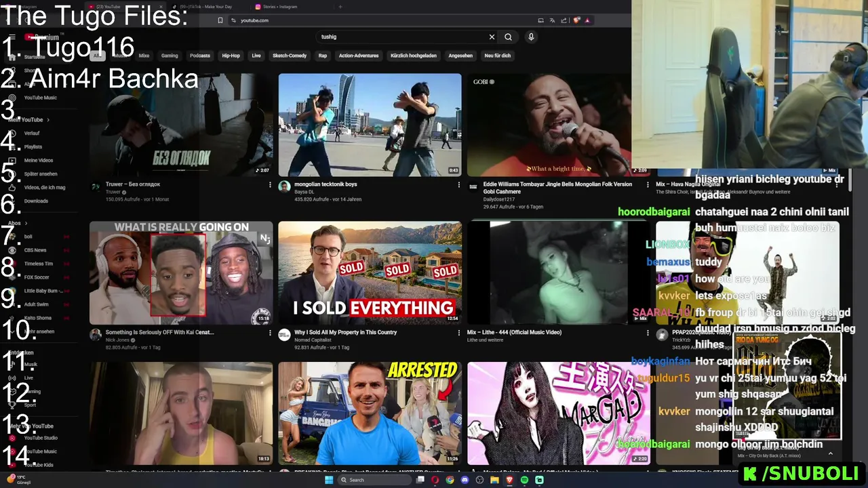868x488 pixels.
Task: Open Später ansehen in the sidebar
Action: coord(41,174)
